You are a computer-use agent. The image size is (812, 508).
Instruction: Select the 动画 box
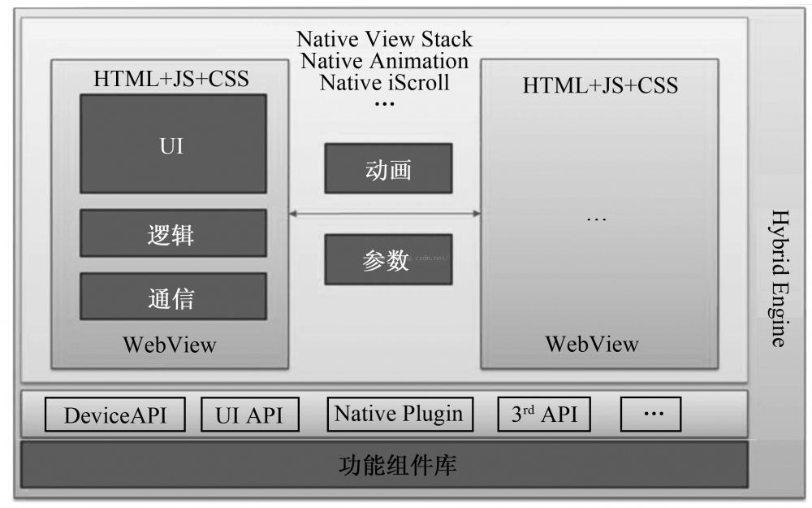(388, 168)
